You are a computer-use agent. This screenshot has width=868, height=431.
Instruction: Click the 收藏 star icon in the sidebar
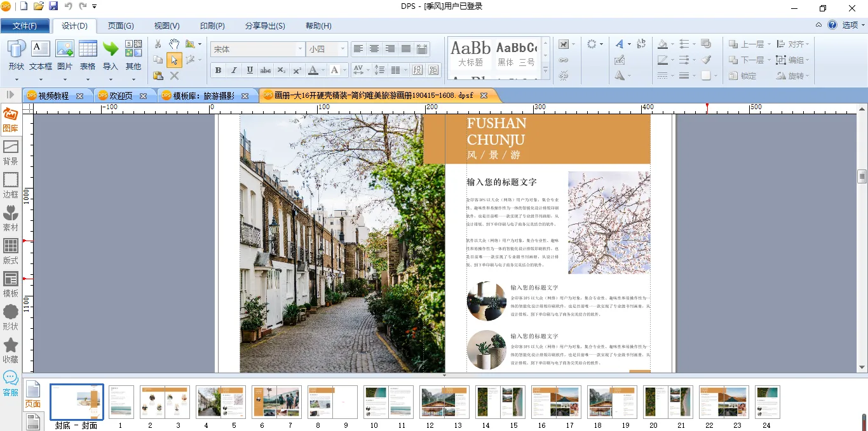pyautogui.click(x=11, y=350)
